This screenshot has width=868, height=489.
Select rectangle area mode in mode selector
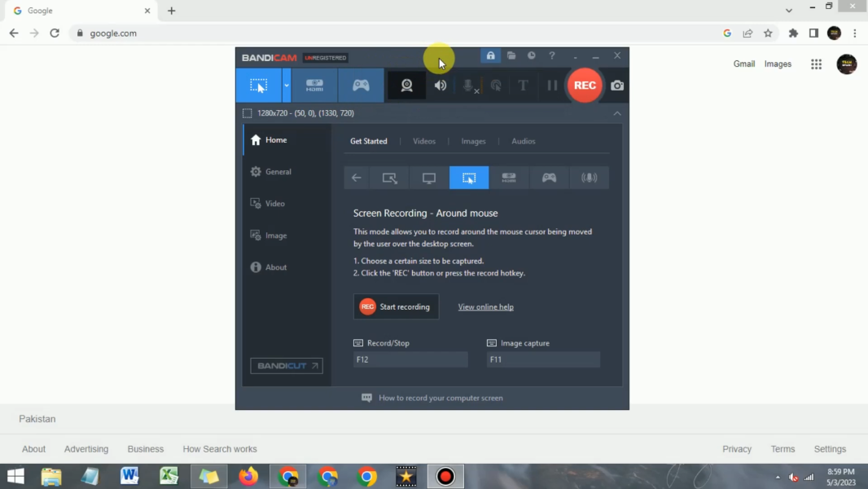point(390,178)
